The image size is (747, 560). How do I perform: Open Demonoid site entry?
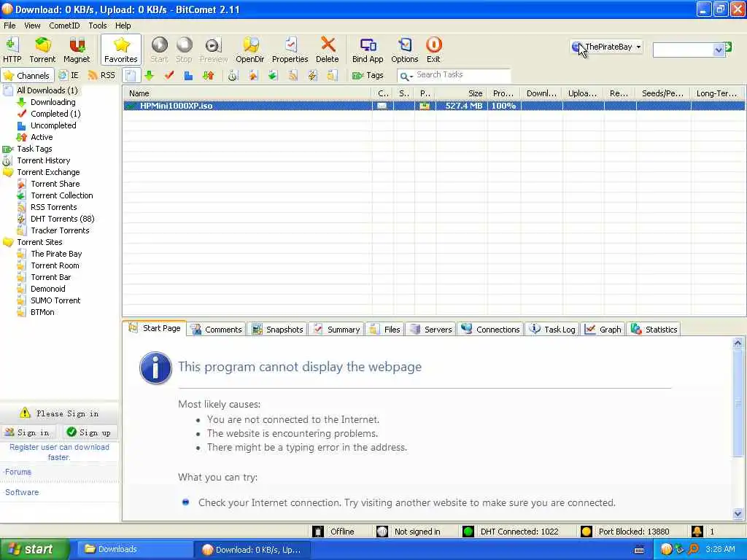(x=48, y=289)
